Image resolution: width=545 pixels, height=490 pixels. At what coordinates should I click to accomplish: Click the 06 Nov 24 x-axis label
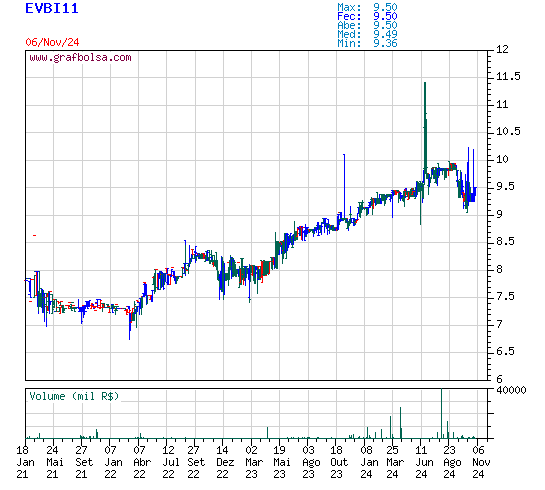[x=481, y=462]
